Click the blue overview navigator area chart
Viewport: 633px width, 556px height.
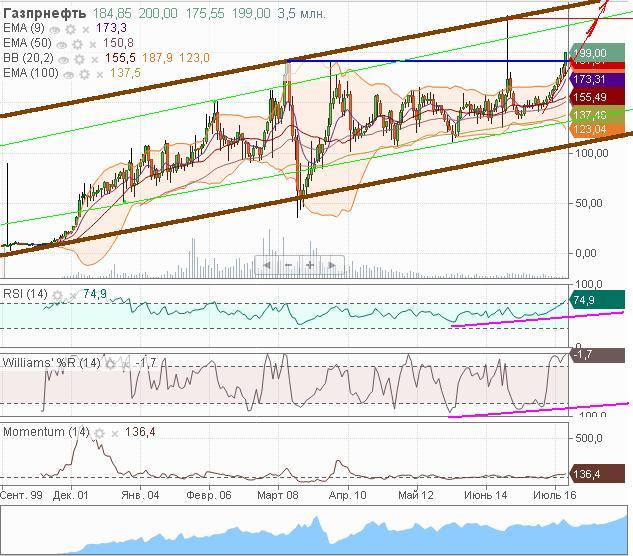pyautogui.click(x=316, y=531)
